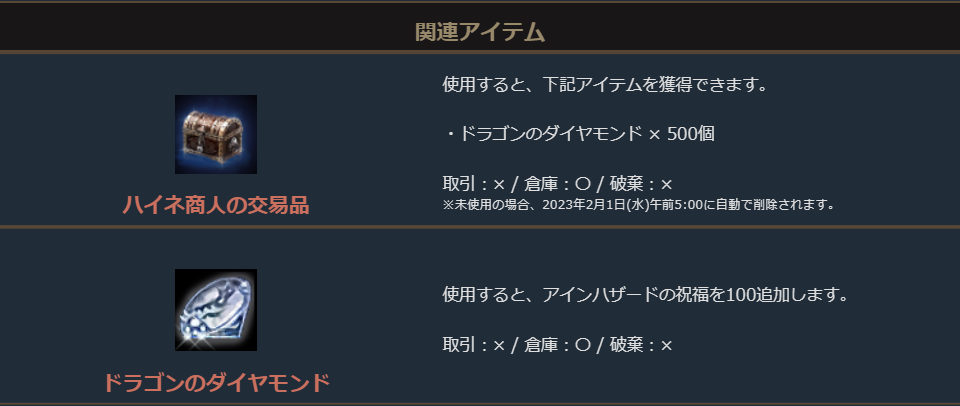
Task: Select the red ドラゴンのダイヤモンド item title
Action: click(216, 382)
